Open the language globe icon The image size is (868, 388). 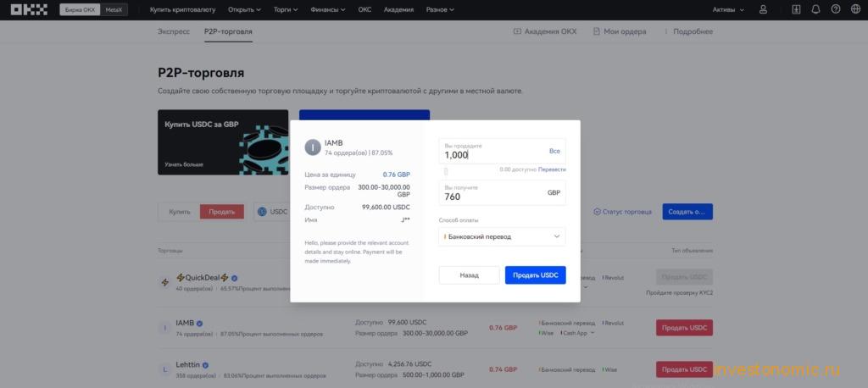coord(855,9)
